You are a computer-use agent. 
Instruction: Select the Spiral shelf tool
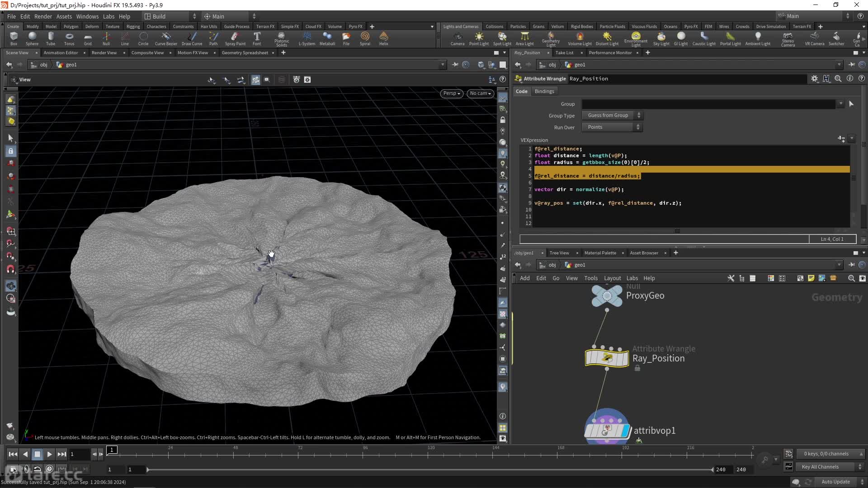tap(365, 39)
